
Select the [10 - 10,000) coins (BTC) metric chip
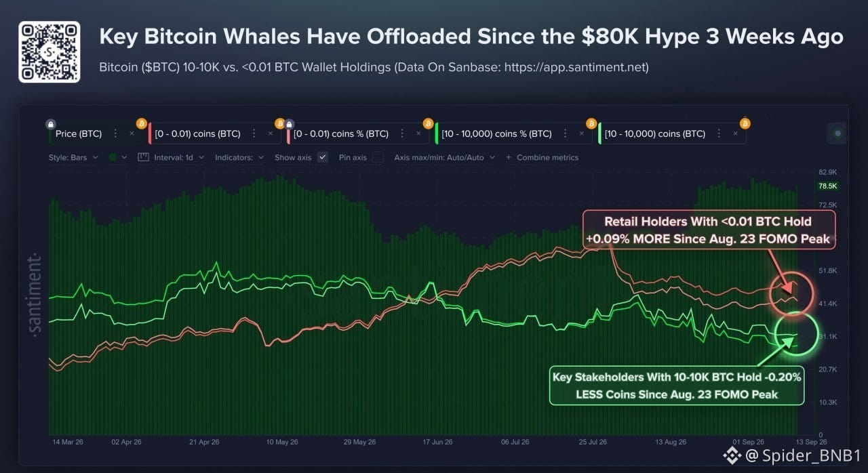pyautogui.click(x=655, y=133)
